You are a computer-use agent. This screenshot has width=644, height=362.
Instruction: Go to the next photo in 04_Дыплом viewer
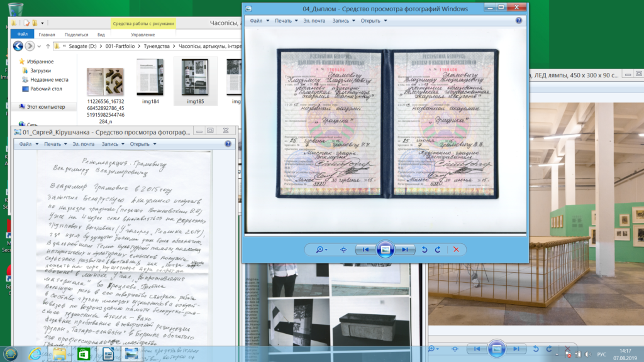tap(405, 250)
